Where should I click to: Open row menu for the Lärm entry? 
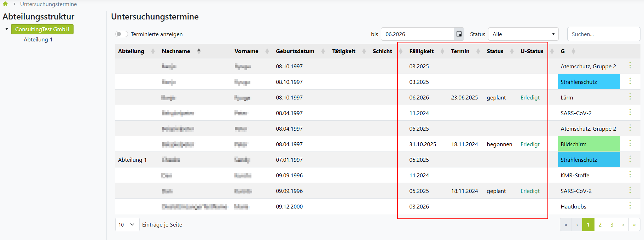click(630, 97)
